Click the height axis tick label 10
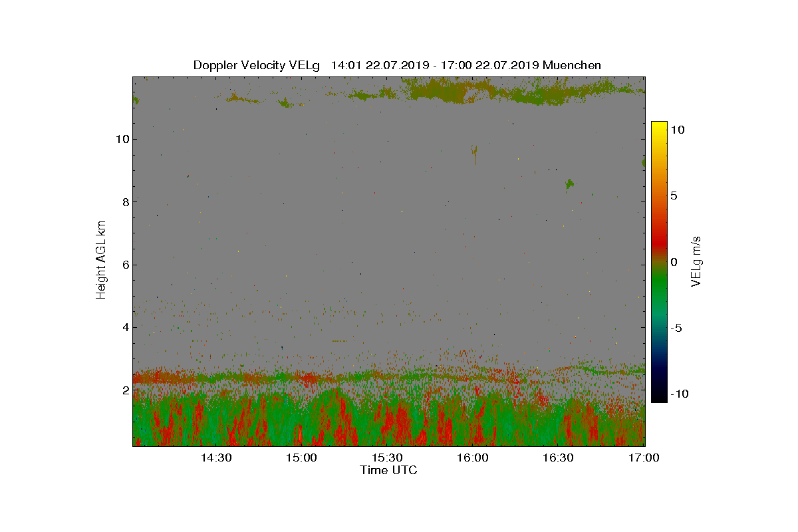798x532 pixels. coord(122,139)
